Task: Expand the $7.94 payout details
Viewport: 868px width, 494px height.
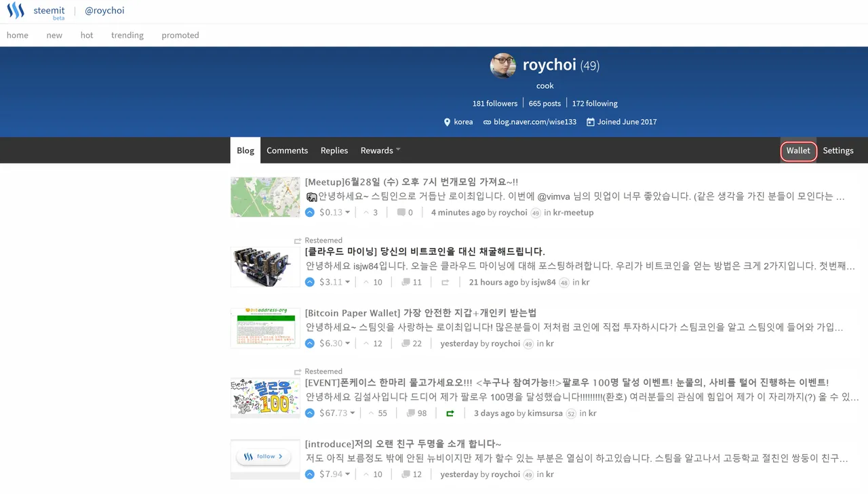Action: click(335, 474)
